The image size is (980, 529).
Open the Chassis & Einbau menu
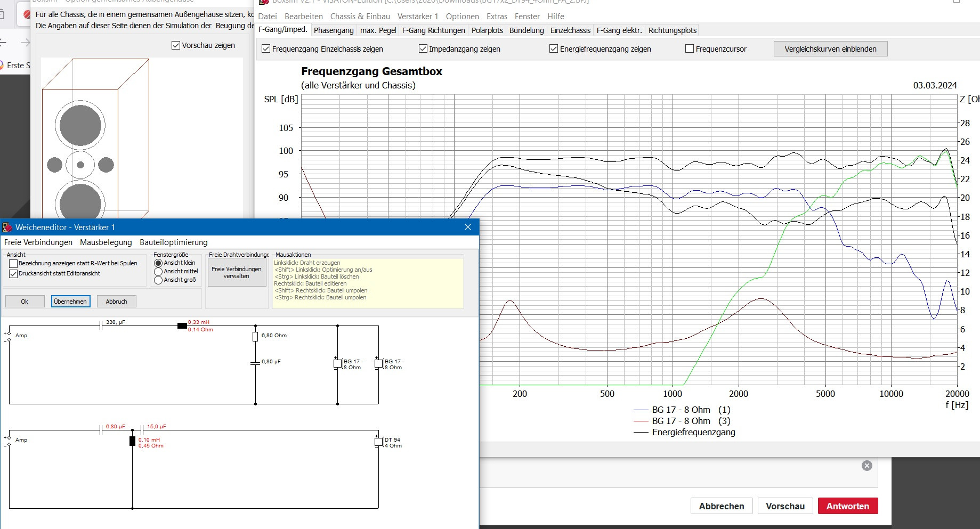[x=360, y=17]
